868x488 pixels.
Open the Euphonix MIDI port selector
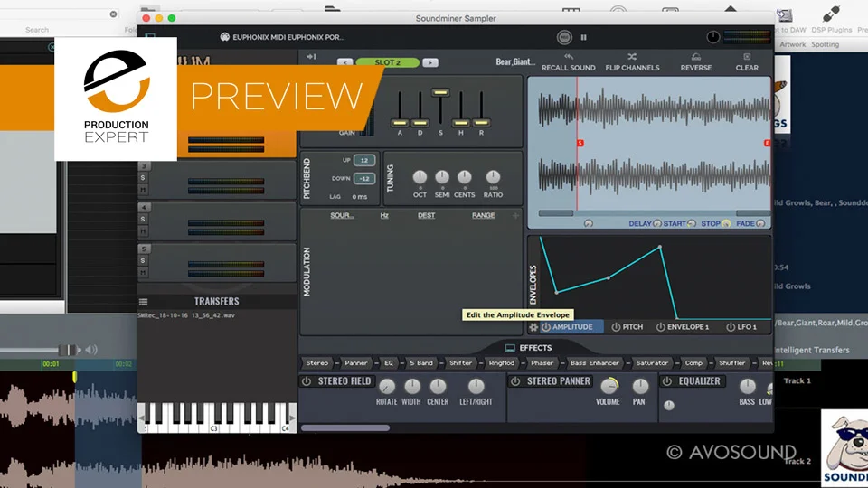(x=288, y=37)
